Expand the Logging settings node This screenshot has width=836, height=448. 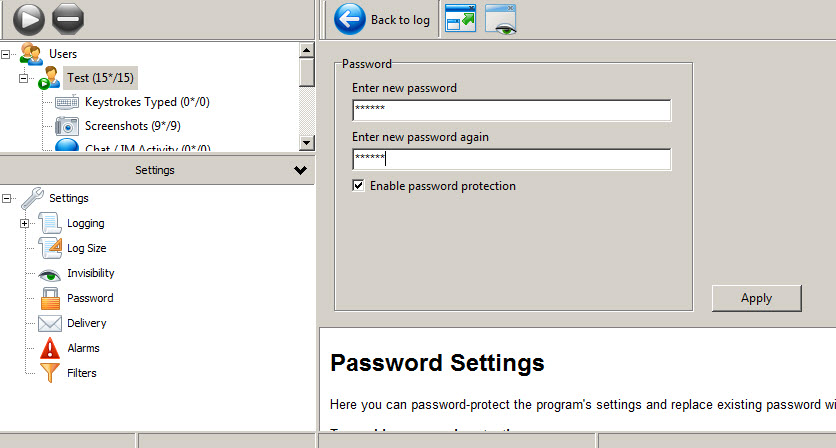point(25,223)
